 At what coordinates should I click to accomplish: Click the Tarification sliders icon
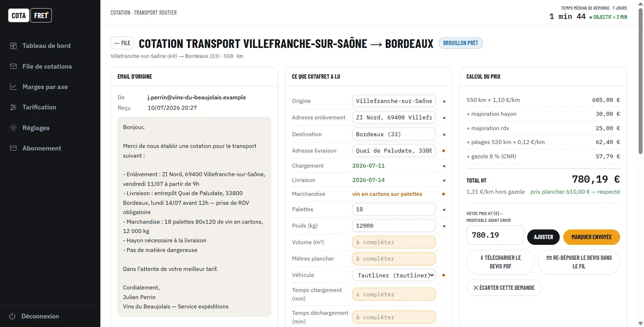(x=13, y=107)
